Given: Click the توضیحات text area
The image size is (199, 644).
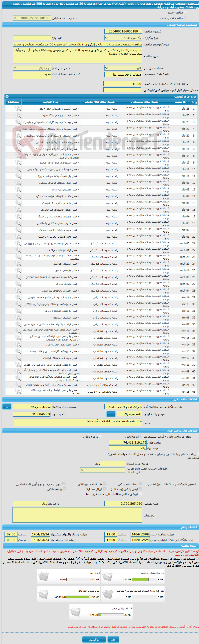Looking at the screenshot, I should [x=77, y=515].
